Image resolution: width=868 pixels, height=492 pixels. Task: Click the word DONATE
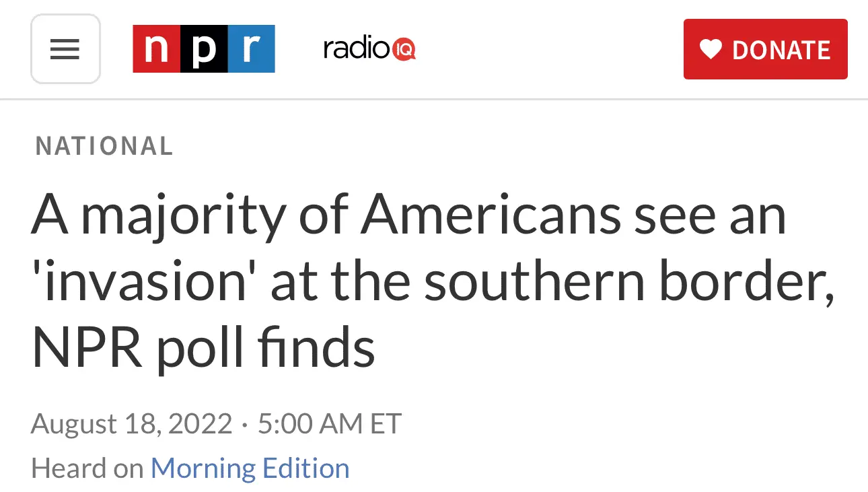point(781,50)
